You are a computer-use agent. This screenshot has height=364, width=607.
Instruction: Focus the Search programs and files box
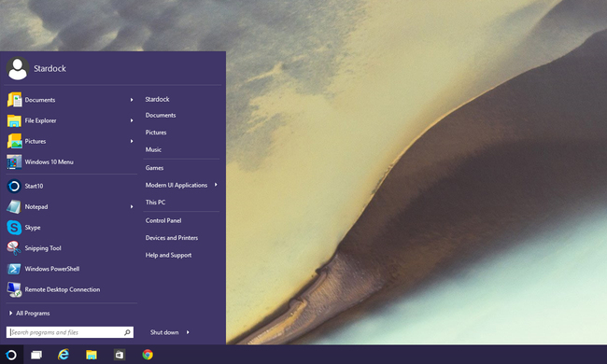(x=70, y=332)
